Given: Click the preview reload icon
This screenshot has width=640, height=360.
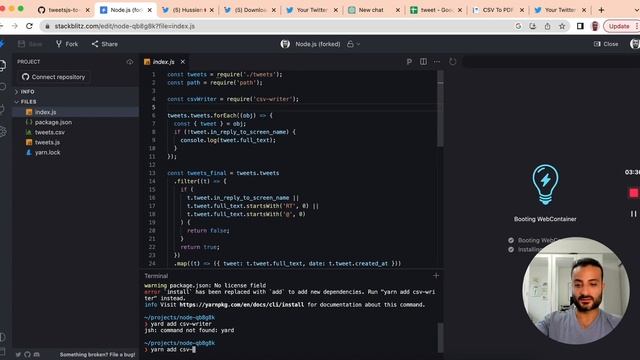Looking at the screenshot, I should 453,62.
